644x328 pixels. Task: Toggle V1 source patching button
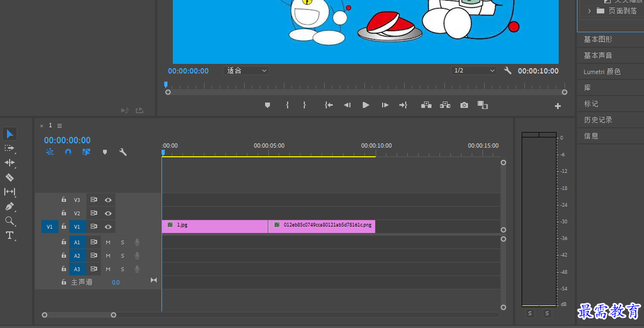[x=49, y=227]
